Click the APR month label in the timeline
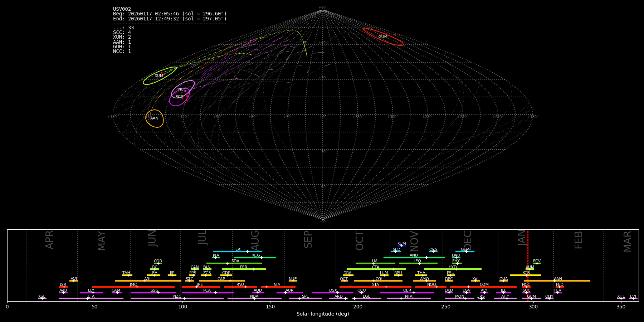Screen dimensions: 644x322 pyautogui.click(x=50, y=240)
